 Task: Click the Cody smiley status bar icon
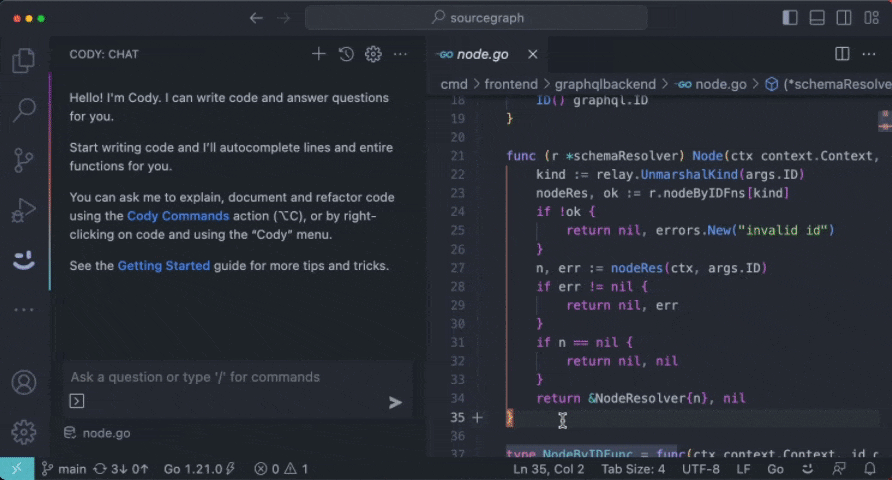pyautogui.click(x=807, y=469)
